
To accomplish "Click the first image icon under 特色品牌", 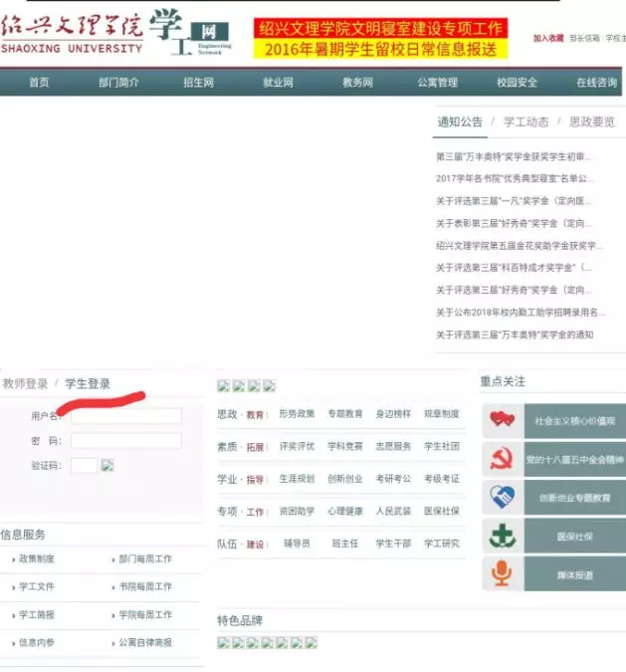I will click(x=224, y=643).
